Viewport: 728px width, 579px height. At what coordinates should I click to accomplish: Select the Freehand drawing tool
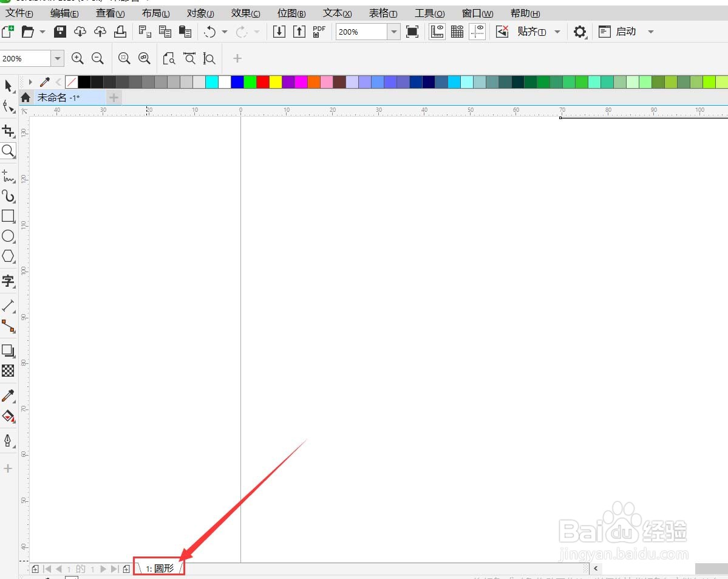tap(9, 176)
